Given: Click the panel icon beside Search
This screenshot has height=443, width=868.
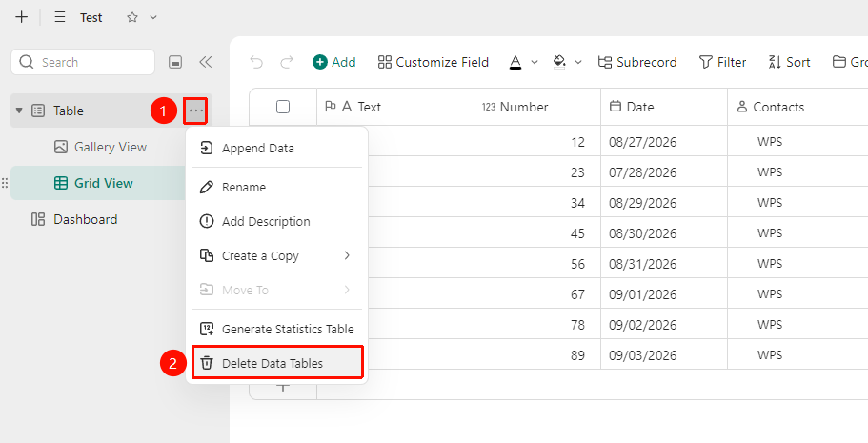Looking at the screenshot, I should [x=175, y=62].
